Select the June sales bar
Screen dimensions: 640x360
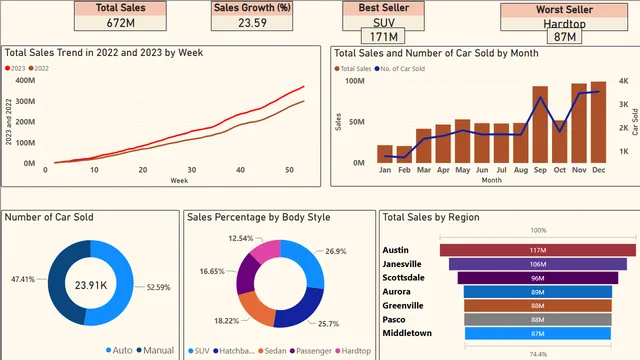pos(482,143)
